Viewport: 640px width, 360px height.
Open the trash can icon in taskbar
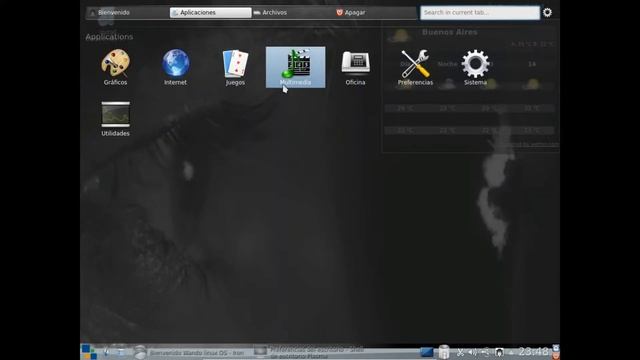[x=444, y=352]
